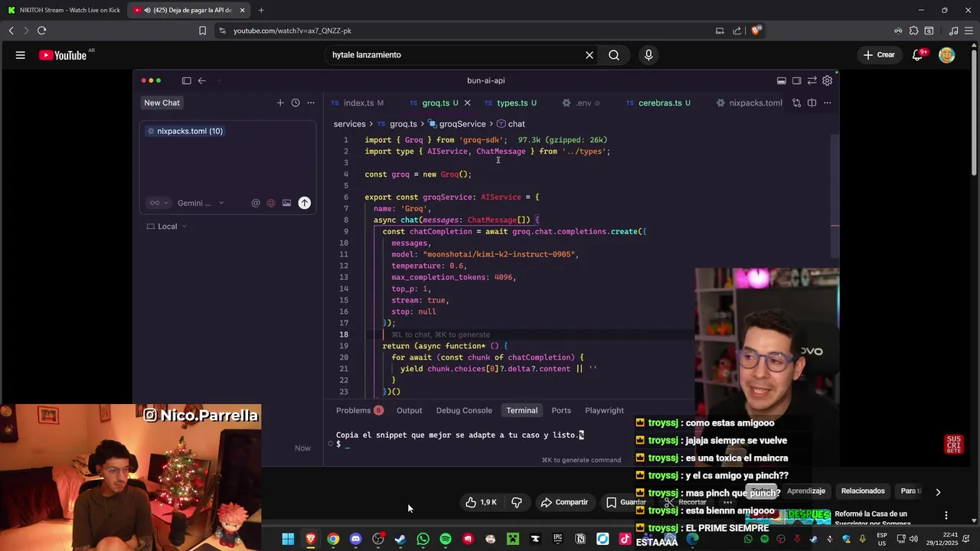Viewport: 980px width, 551px height.
Task: Click the @ mention icon in chat
Action: pos(256,203)
